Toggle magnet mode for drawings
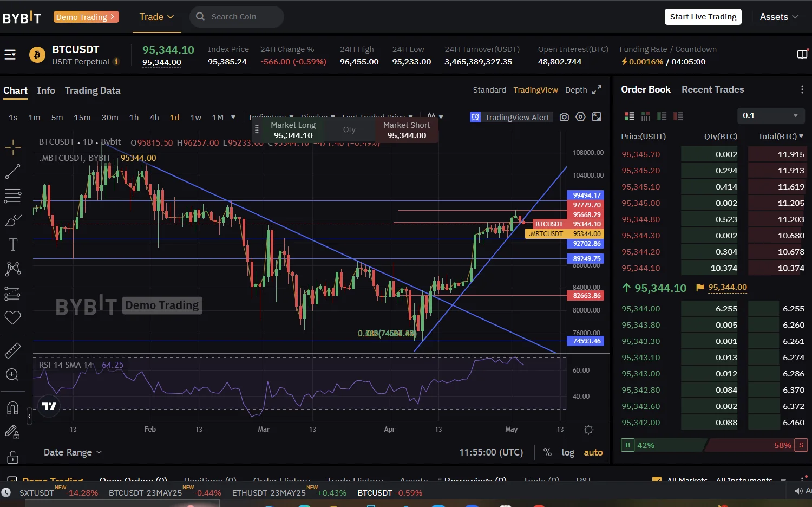 (x=13, y=408)
